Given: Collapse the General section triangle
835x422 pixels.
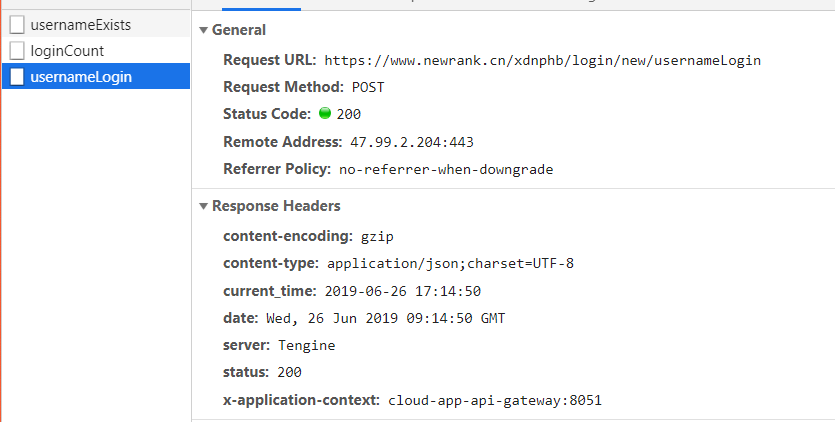Looking at the screenshot, I should coord(203,30).
